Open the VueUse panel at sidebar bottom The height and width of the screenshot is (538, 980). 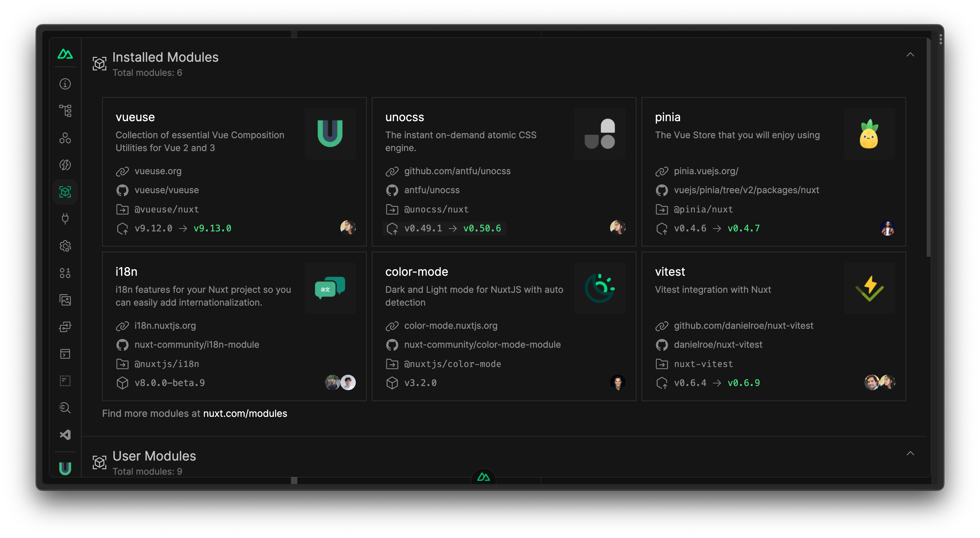[x=65, y=469]
